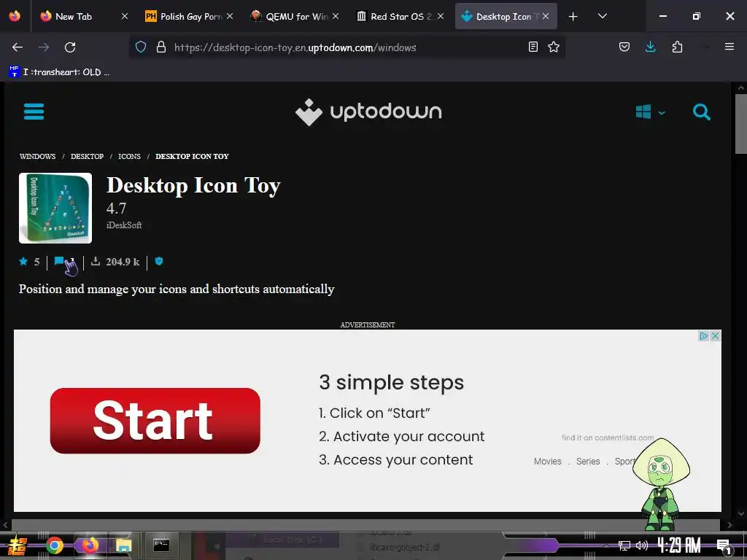Click the vertical page scrollbar thumb
Image resolution: width=747 pixels, height=560 pixels.
741,124
